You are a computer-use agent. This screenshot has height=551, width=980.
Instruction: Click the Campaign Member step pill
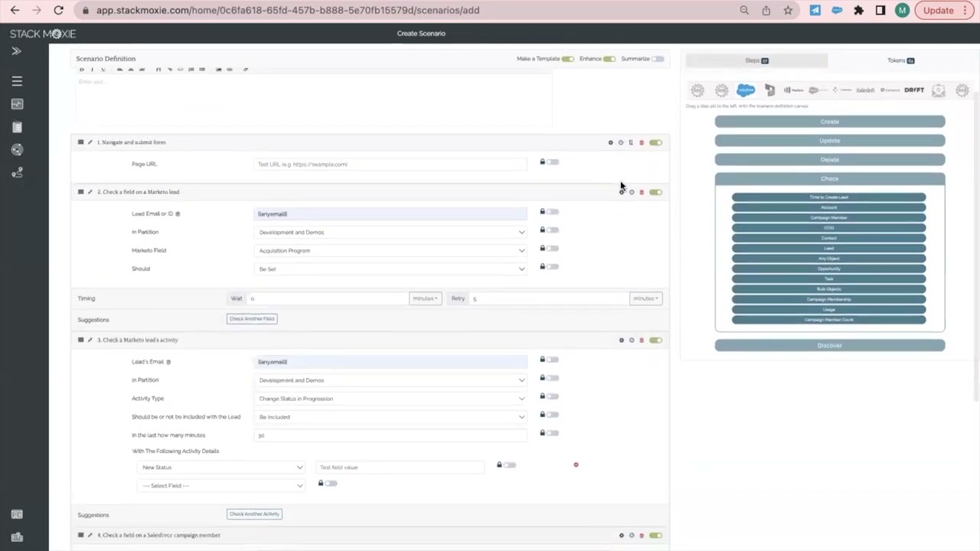tap(829, 218)
